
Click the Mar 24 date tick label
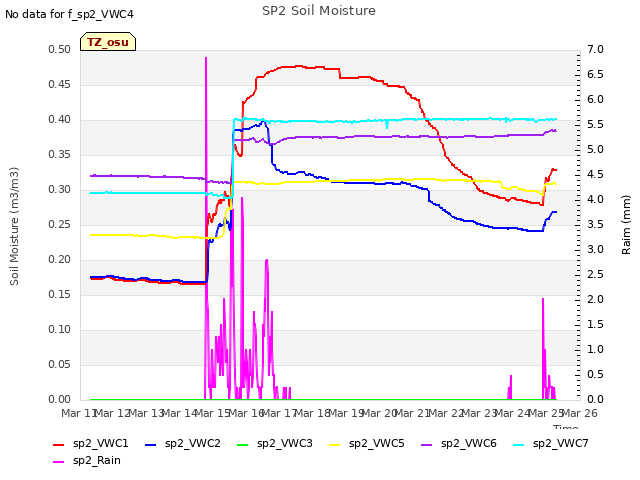[512, 413]
